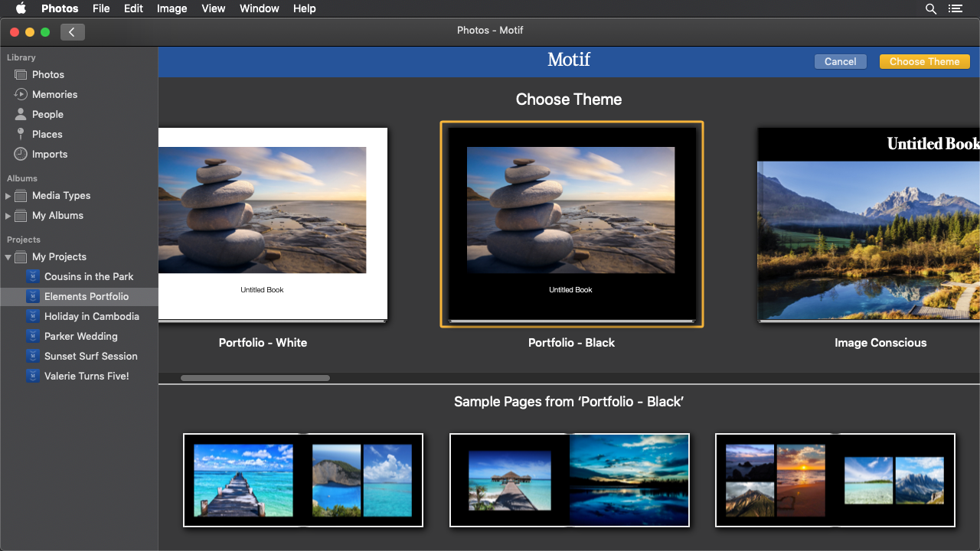980x551 pixels.
Task: Click the Media Types folder icon
Action: [21, 195]
